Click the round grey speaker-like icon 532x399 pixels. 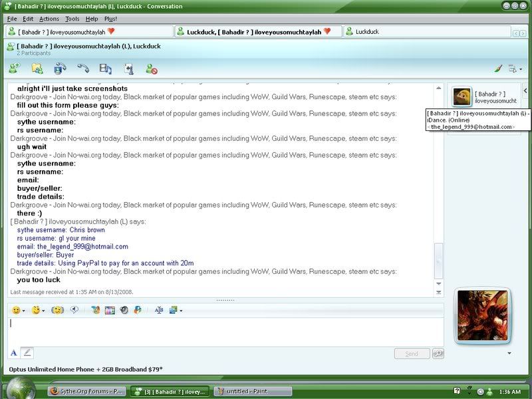[x=124, y=310]
